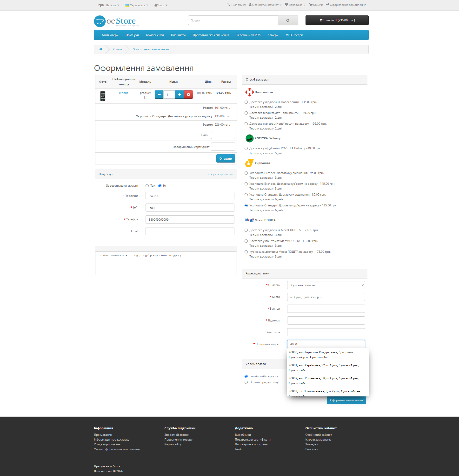Image resolution: width=459 pixels, height=476 pixels.
Task: Click the Нова пошта logo
Action: coord(249,92)
